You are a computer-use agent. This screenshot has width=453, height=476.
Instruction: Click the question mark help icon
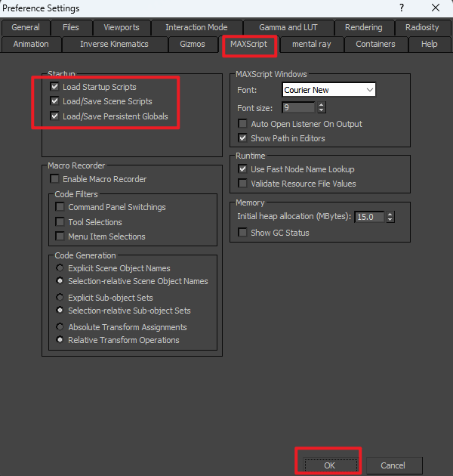(x=402, y=8)
